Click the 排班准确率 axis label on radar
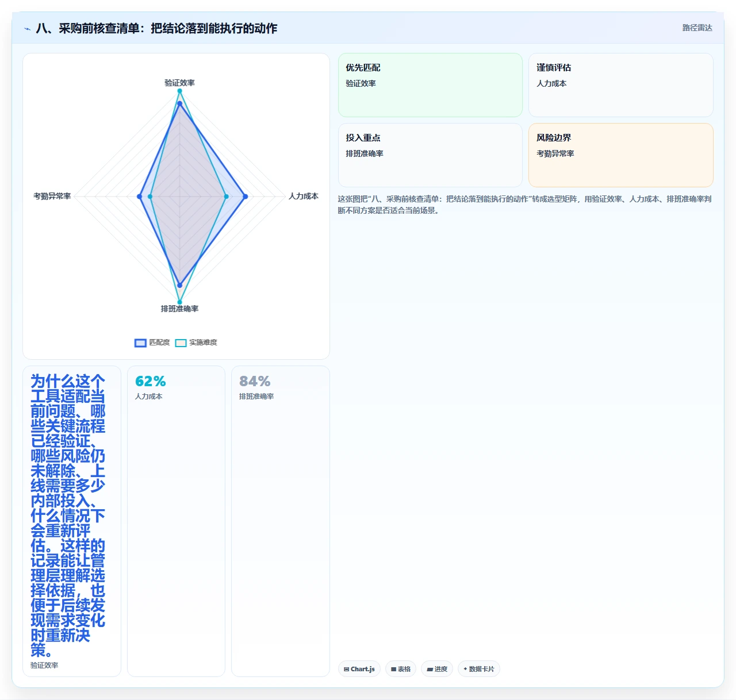This screenshot has height=700, width=736. click(x=179, y=309)
